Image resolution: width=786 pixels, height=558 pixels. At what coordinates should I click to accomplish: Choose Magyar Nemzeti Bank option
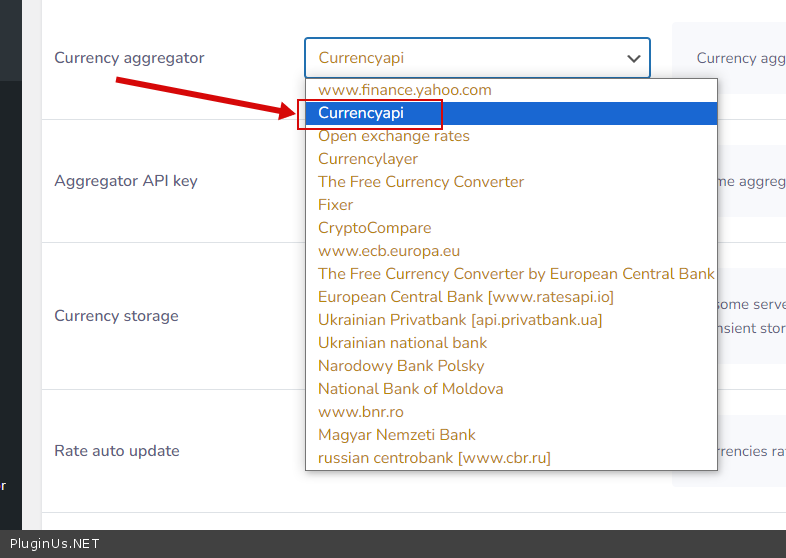tap(397, 435)
